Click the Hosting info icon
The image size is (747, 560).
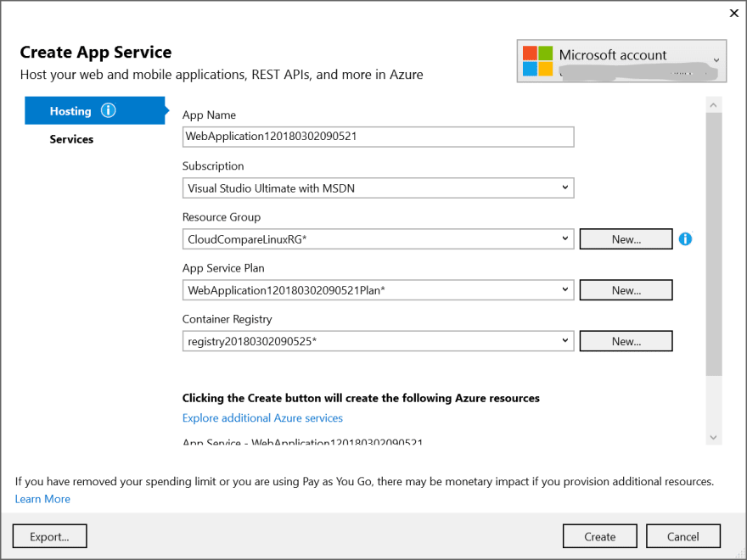pyautogui.click(x=108, y=110)
